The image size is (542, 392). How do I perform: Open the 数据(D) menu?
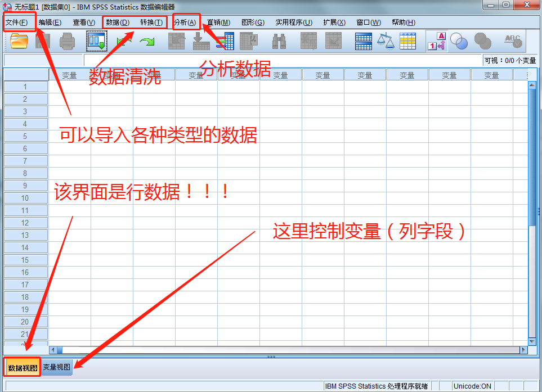point(118,22)
